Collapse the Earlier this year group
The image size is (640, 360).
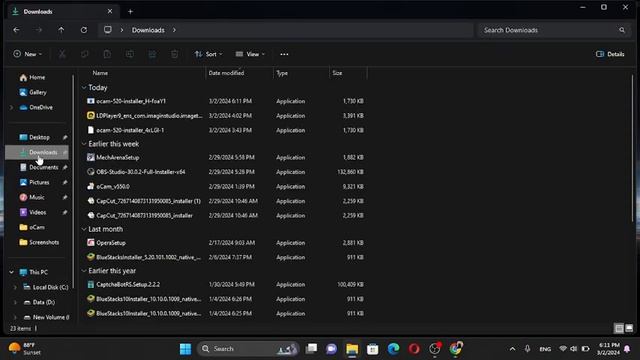(84, 271)
